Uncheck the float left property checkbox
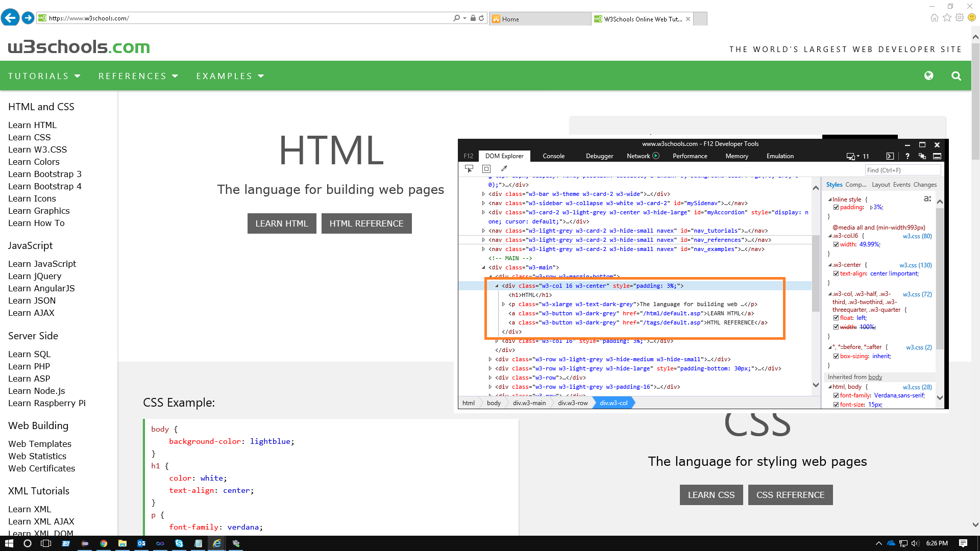Screen dimensions: 980x551 [x=836, y=318]
